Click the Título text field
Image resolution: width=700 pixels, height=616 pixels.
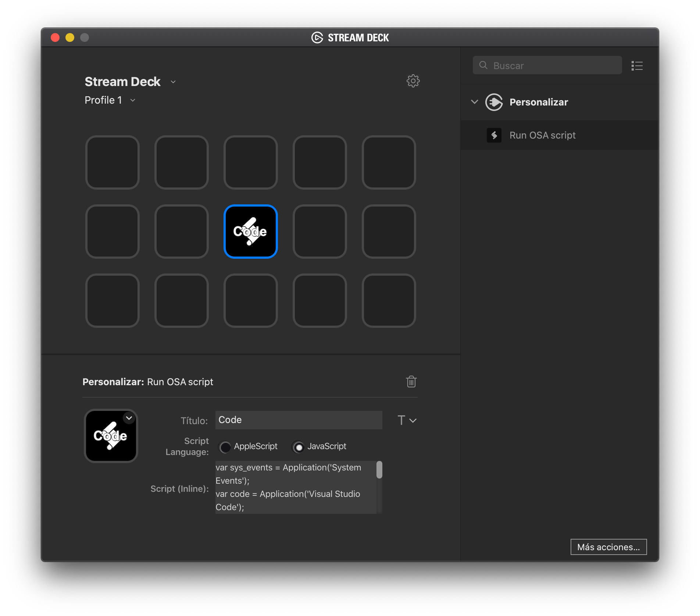click(x=299, y=420)
